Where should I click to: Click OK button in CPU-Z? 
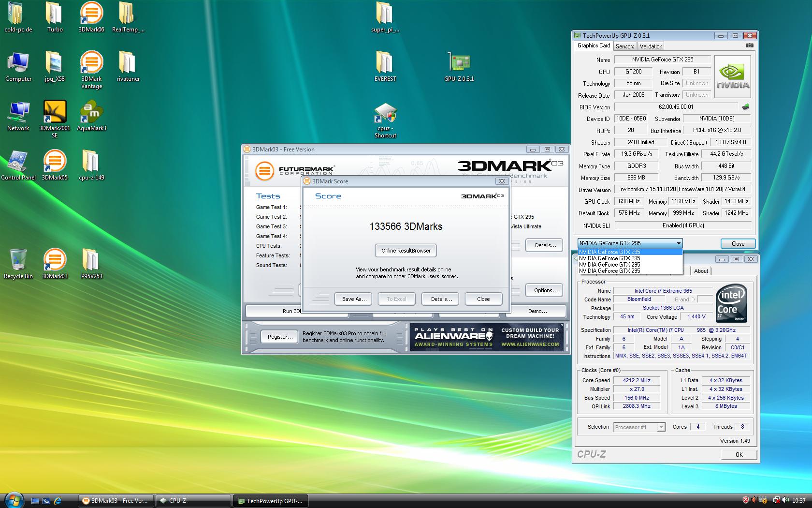point(739,455)
